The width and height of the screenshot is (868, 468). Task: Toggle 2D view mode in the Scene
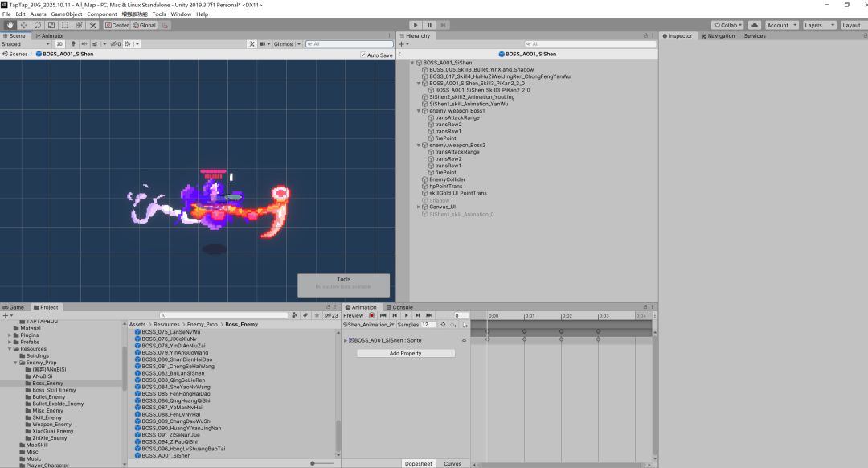(59, 44)
